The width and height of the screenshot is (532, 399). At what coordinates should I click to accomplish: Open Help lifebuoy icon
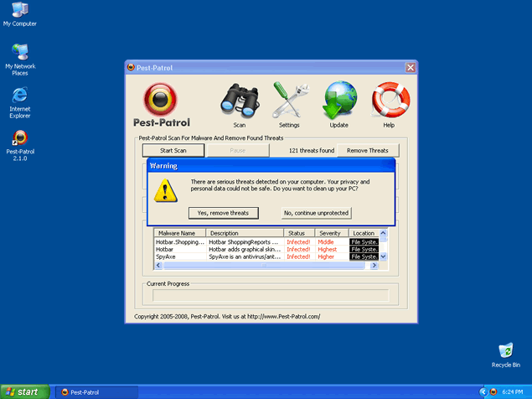[x=389, y=101]
